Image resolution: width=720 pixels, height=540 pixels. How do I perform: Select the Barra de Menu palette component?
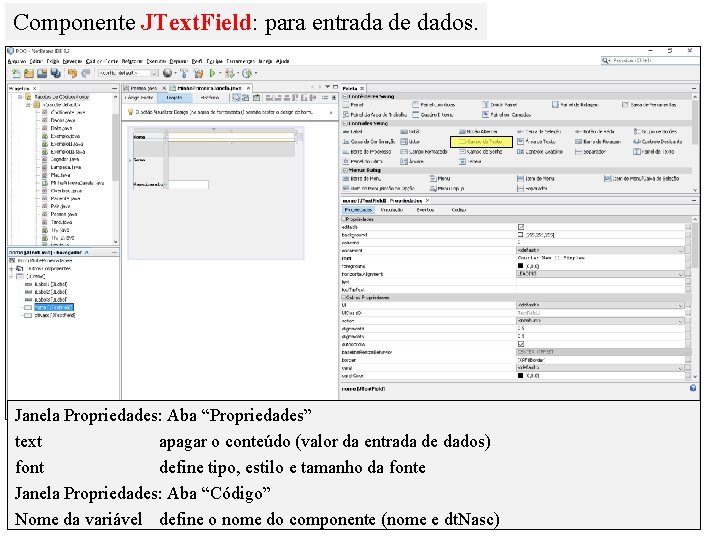pyautogui.click(x=362, y=179)
